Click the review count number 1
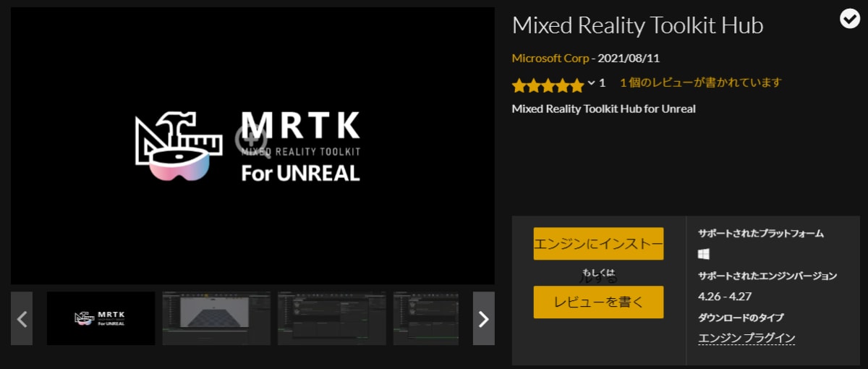The width and height of the screenshot is (868, 369). [602, 83]
